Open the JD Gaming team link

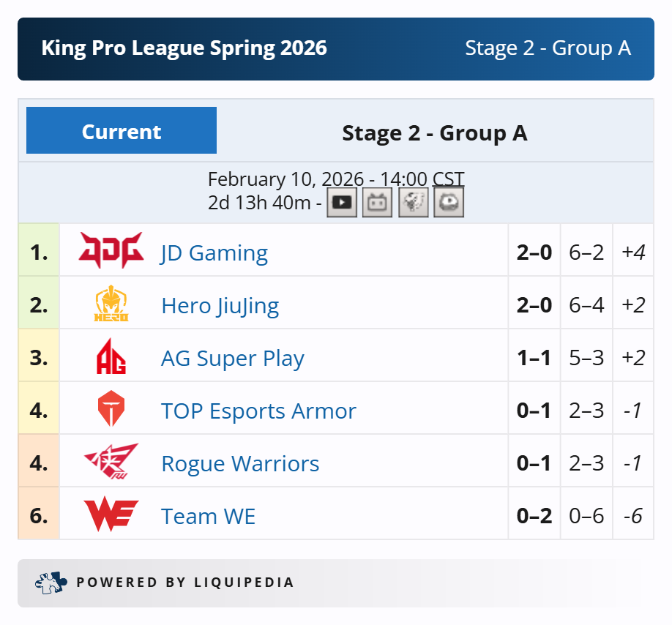tap(214, 252)
